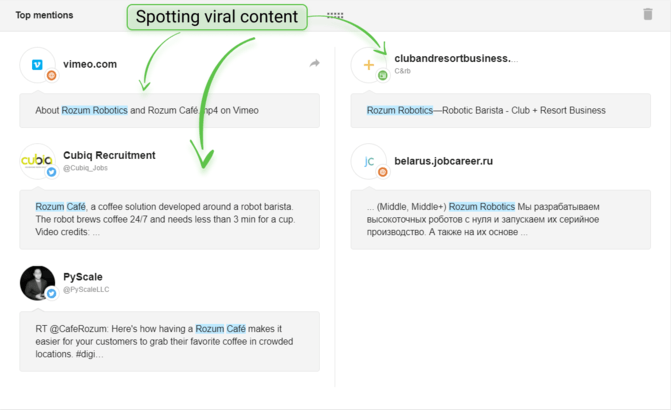The image size is (671, 410).
Task: Open the clubandresortbusiness source title
Action: click(x=456, y=59)
